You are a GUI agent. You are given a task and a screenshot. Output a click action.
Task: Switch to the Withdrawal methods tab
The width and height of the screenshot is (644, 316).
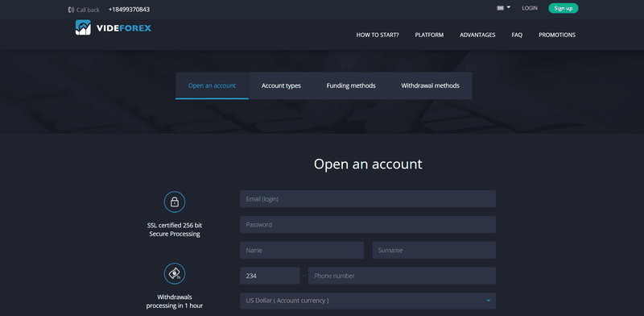[430, 85]
